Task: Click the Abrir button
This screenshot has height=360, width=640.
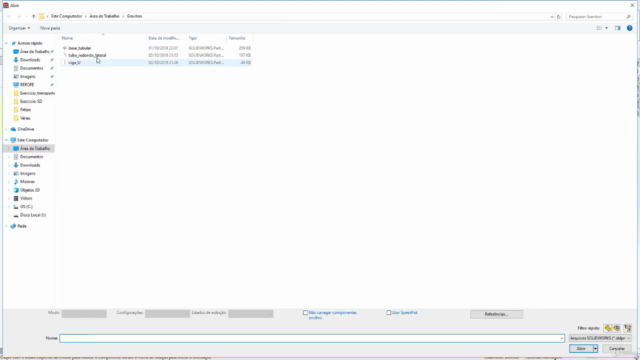Action: (x=581, y=349)
